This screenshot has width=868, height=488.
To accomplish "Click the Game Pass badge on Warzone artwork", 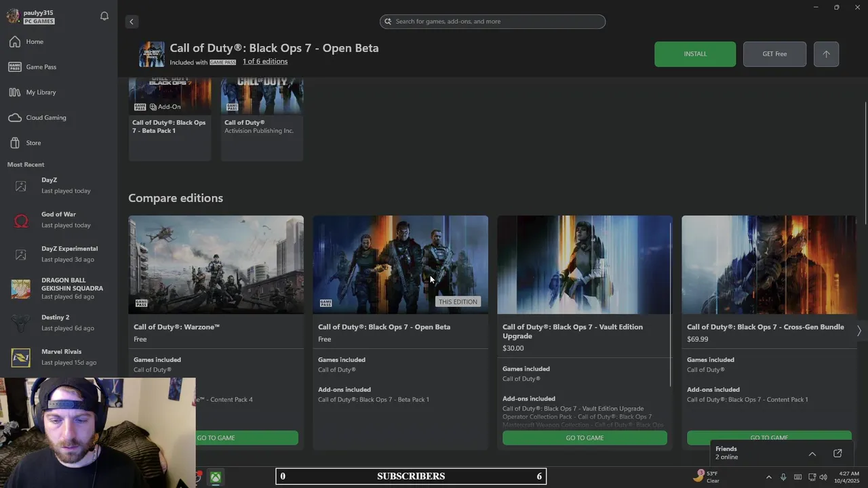I will 141,303.
